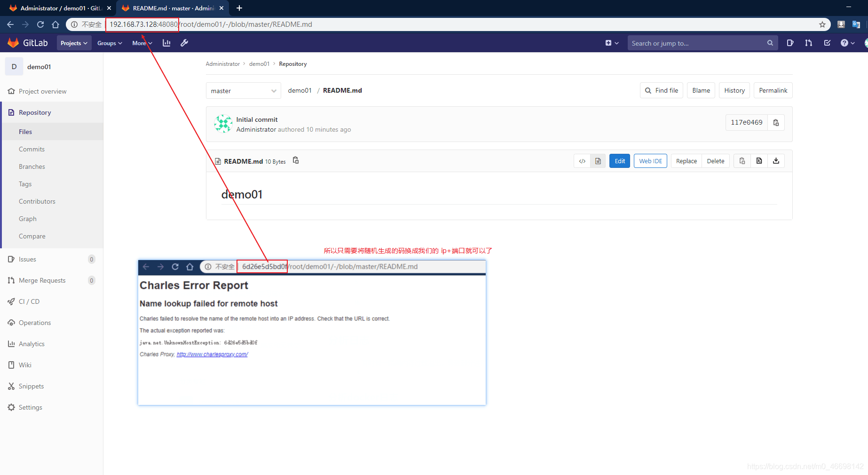The height and width of the screenshot is (475, 868).
Task: Download the README.md file icon
Action: click(776, 161)
